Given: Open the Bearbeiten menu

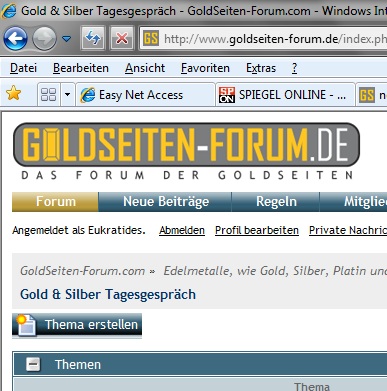Looking at the screenshot, I should point(81,68).
